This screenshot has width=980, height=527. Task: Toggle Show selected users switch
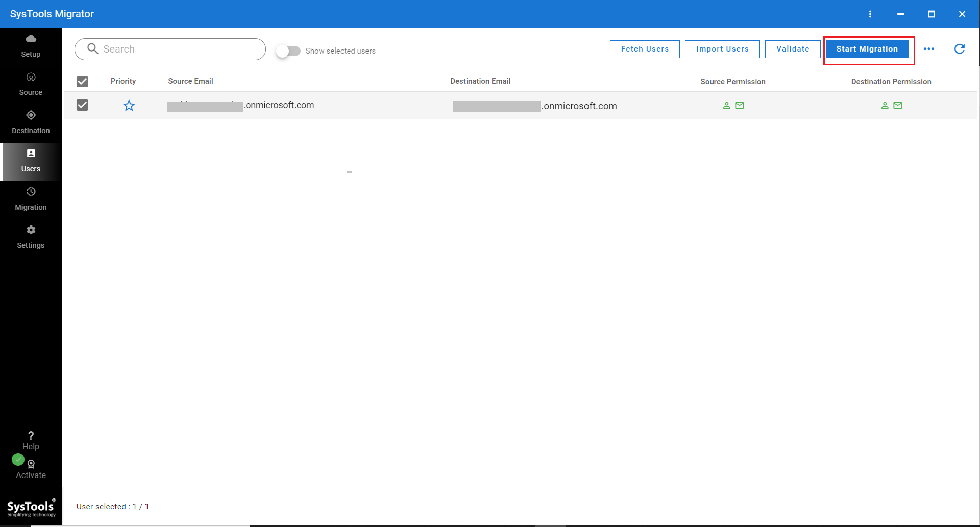click(288, 51)
